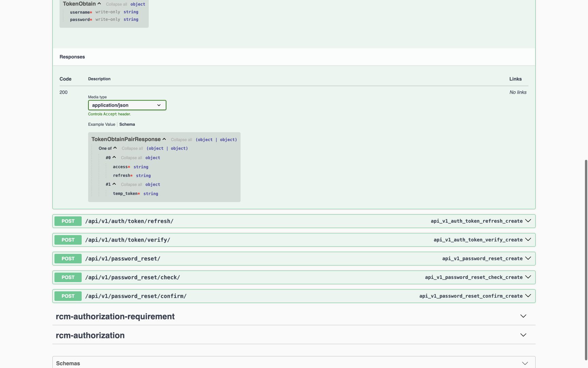
Task: Click chevron for api_v1_password_reset_create
Action: (x=528, y=258)
